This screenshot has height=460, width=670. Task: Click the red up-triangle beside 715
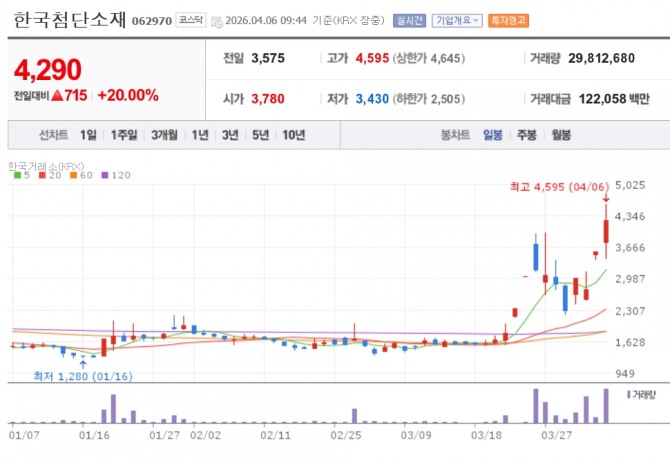click(57, 96)
